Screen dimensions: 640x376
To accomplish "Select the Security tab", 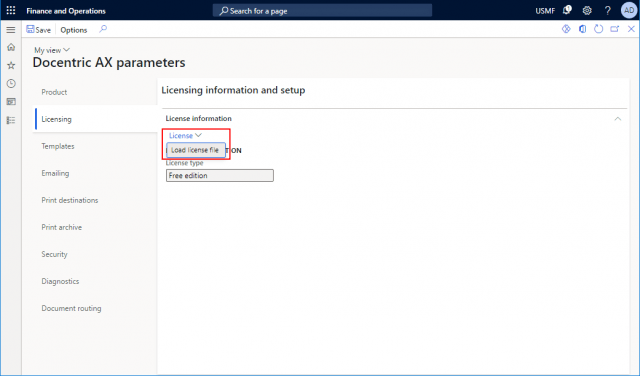I will point(54,254).
